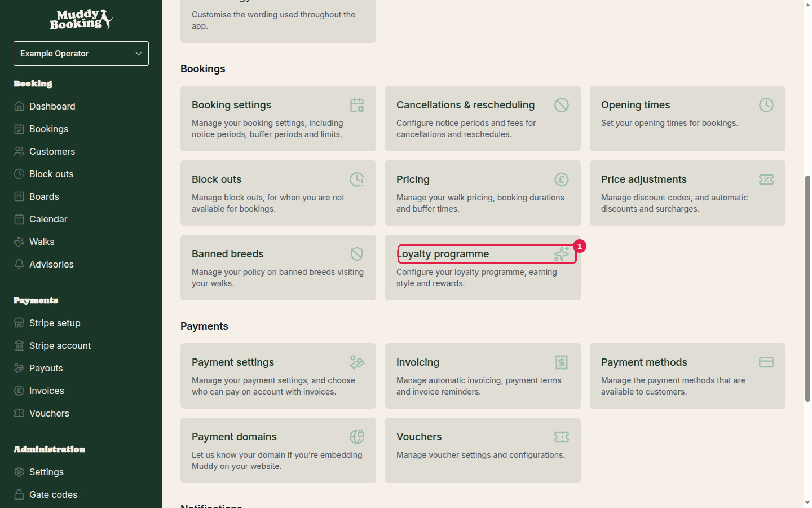
Task: Open the Example Operator dropdown
Action: (x=81, y=53)
